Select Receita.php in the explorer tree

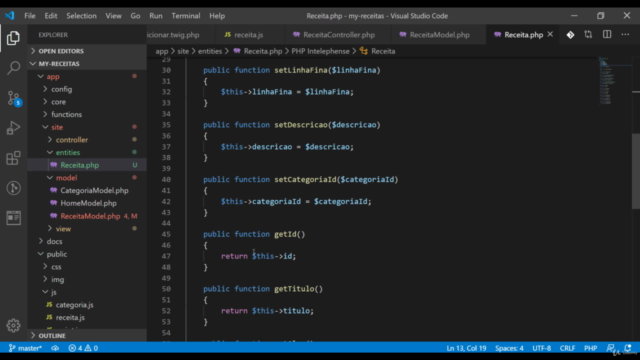[x=87, y=165]
